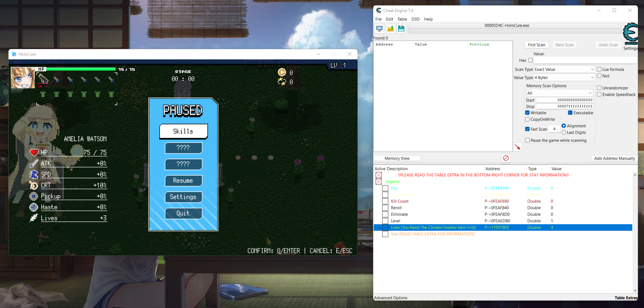Open the Help menu
The height and width of the screenshot is (308, 644).
pyautogui.click(x=428, y=19)
